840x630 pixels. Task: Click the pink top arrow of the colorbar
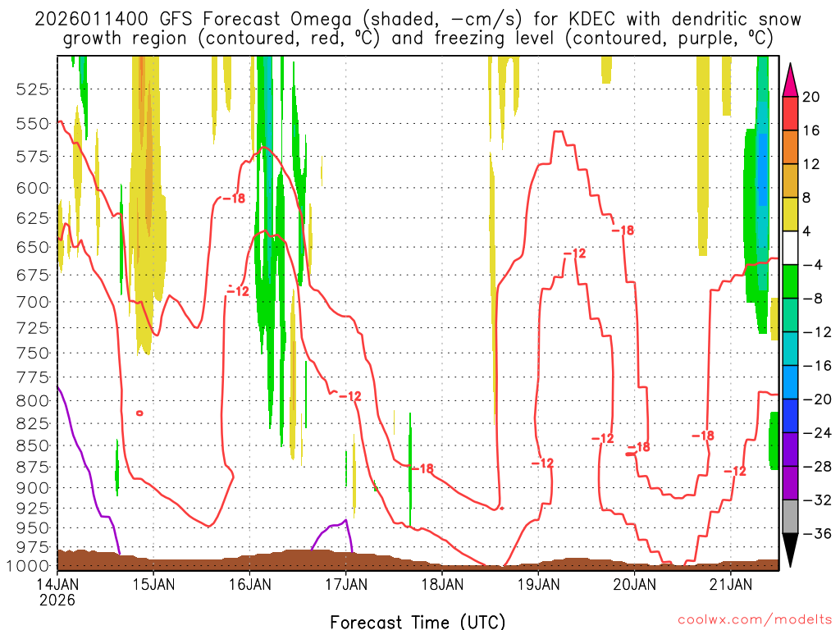790,81
